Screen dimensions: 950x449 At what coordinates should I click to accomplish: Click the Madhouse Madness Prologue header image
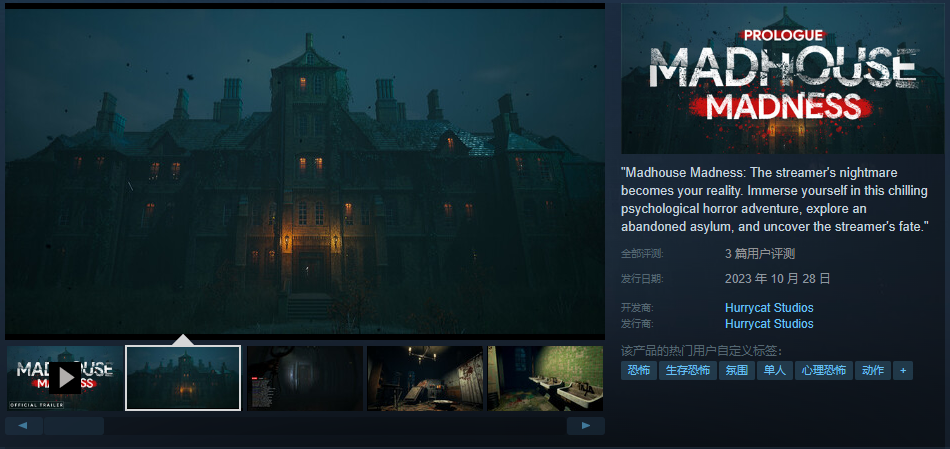point(782,79)
